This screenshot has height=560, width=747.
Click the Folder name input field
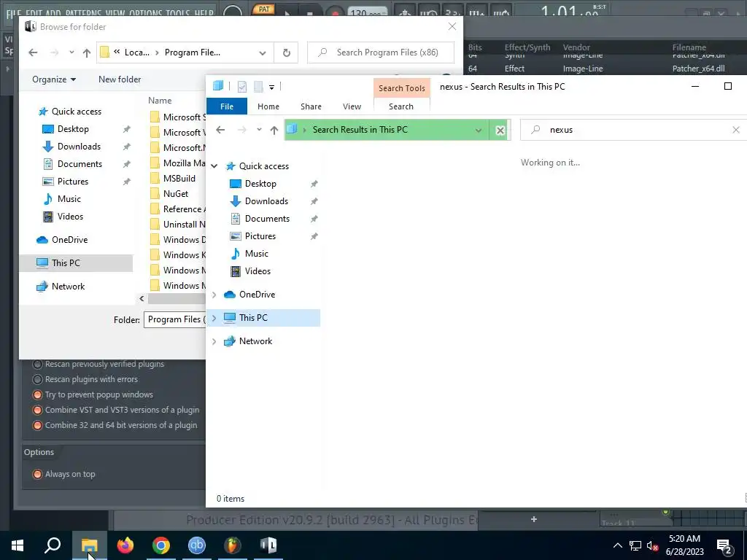(175, 319)
